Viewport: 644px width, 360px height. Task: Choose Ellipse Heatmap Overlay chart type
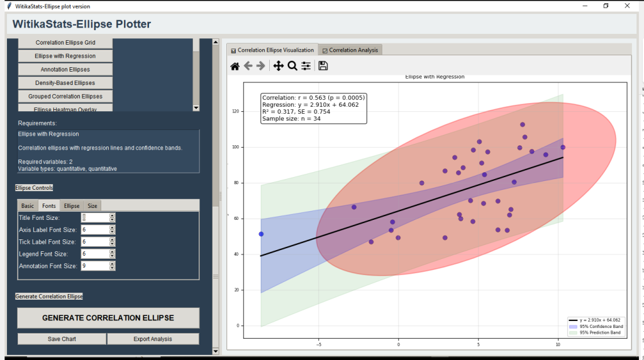[x=65, y=108]
